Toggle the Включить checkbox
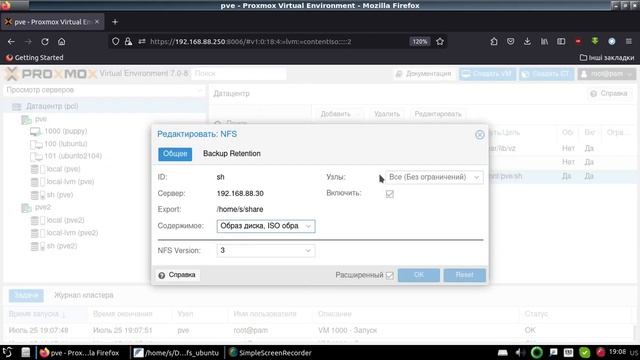This screenshot has height=360, width=640. 390,194
